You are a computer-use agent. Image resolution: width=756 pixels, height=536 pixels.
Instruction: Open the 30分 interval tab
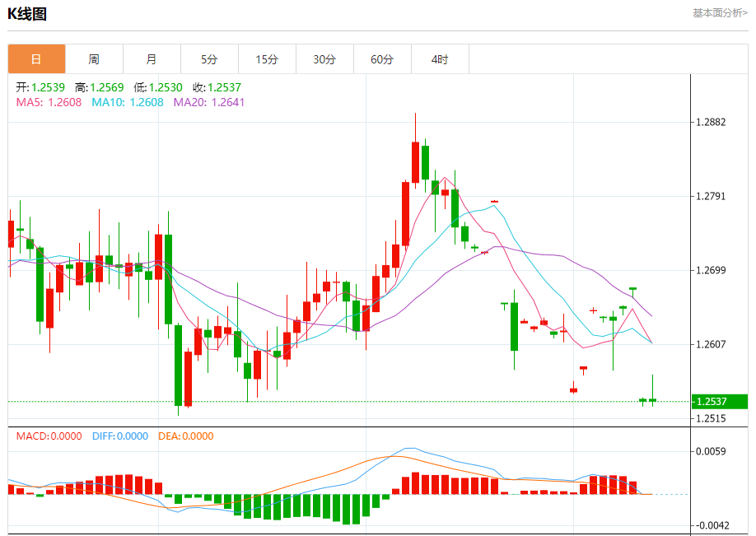click(x=324, y=59)
